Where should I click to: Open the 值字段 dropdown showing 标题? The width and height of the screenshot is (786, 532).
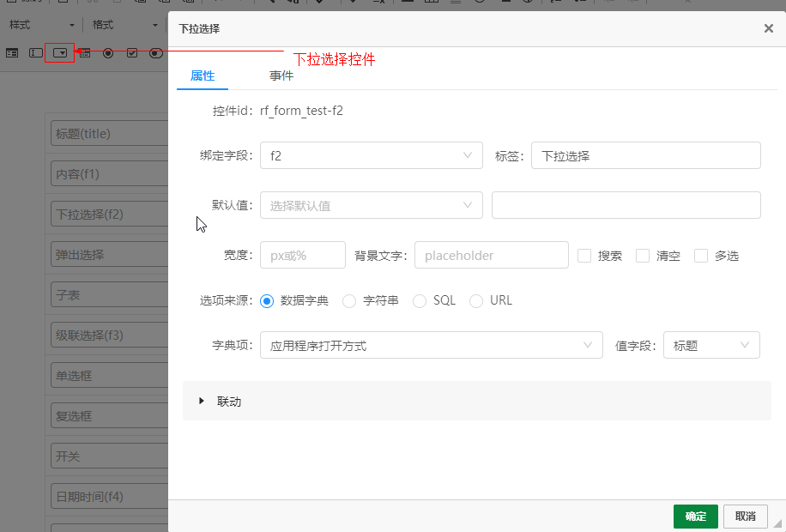[711, 345]
